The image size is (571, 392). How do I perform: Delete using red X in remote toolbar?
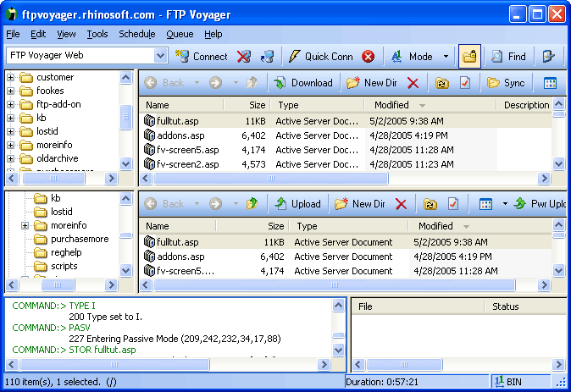click(413, 83)
